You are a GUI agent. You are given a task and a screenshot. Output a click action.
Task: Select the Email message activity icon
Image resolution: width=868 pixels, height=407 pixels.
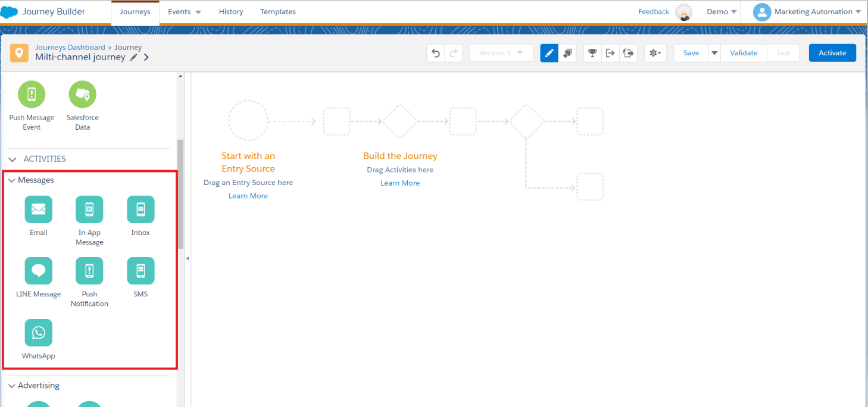click(38, 209)
